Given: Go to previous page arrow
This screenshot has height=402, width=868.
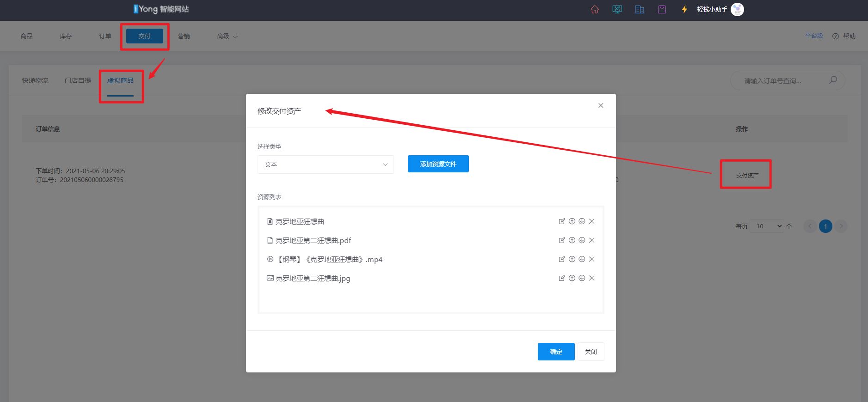Looking at the screenshot, I should (810, 226).
